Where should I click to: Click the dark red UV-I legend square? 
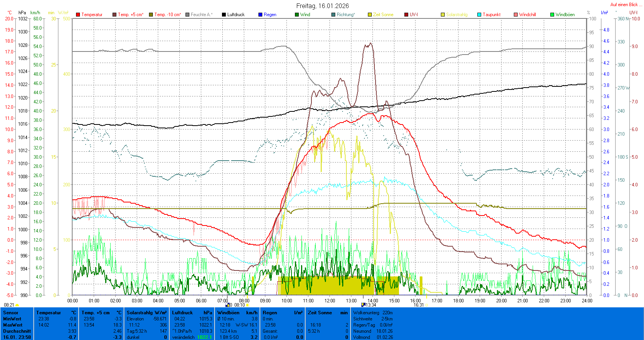coord(406,15)
